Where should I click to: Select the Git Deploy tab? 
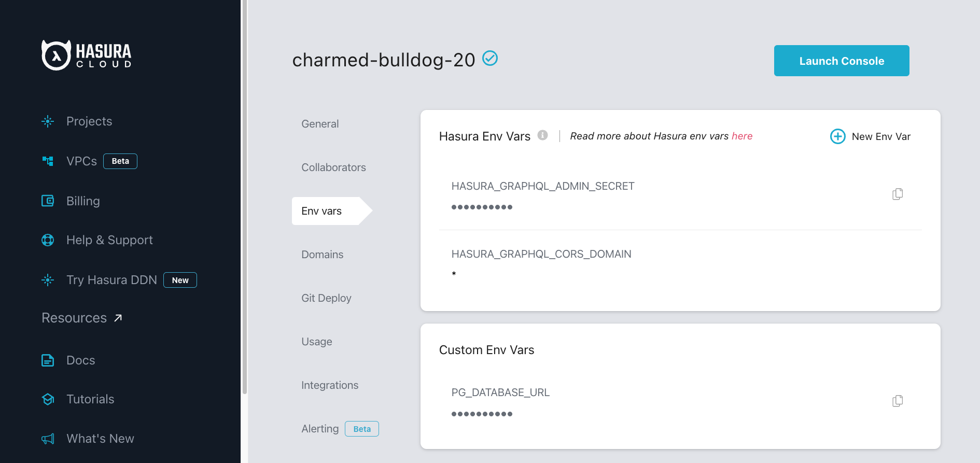tap(326, 298)
